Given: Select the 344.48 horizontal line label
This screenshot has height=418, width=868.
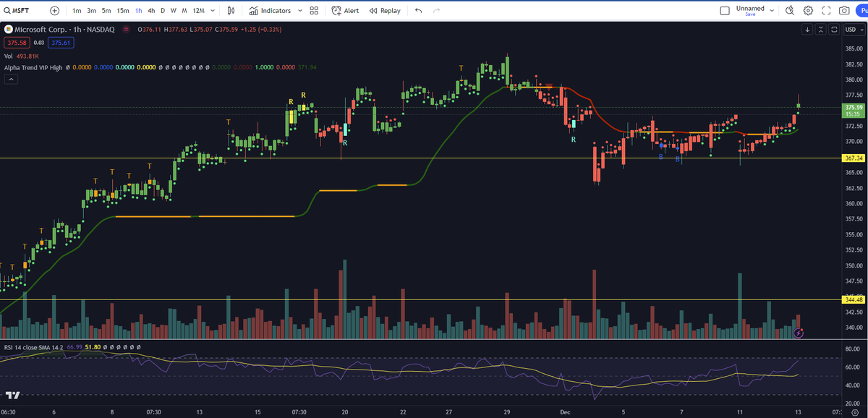Looking at the screenshot, I should [x=852, y=299].
